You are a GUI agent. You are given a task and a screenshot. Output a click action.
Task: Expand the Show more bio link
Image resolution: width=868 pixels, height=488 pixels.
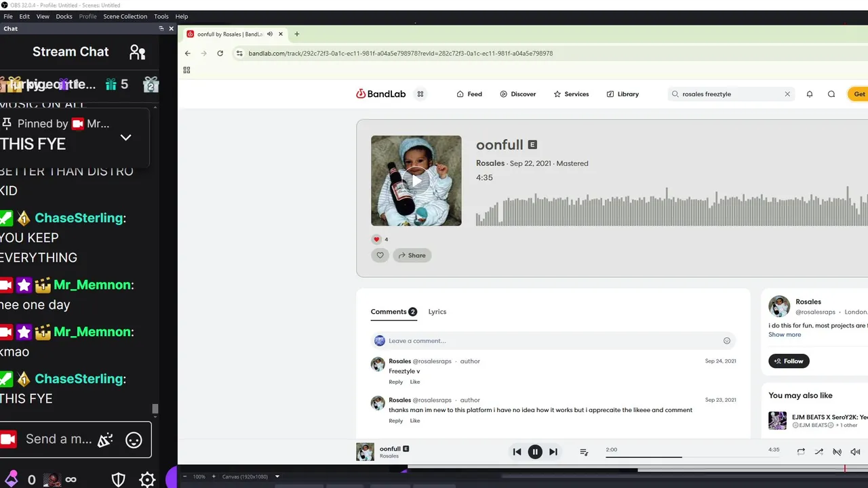pyautogui.click(x=785, y=335)
